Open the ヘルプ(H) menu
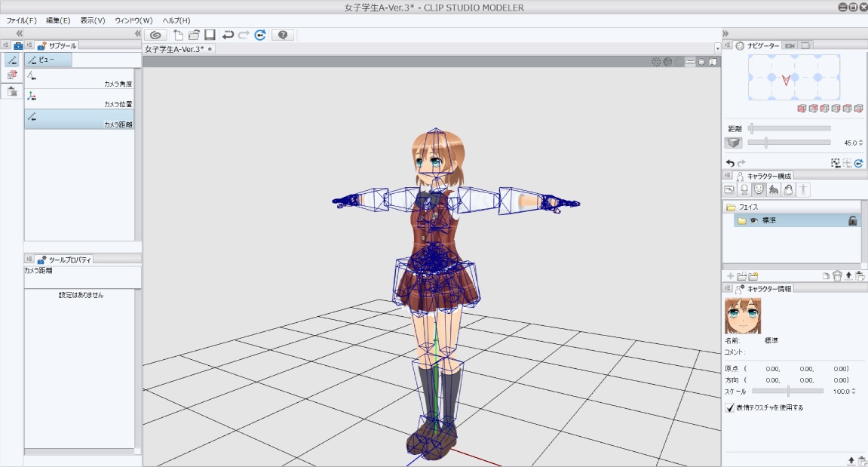Screen dimensions: 868x467 (x=176, y=20)
